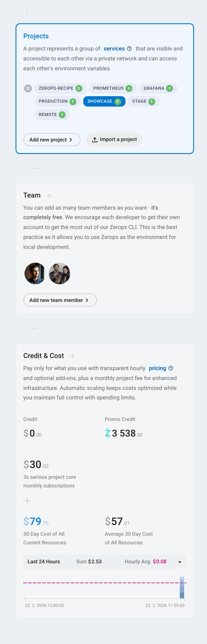Click the cost bar in the hourly chart
Image resolution: width=207 pixels, height=644 pixels.
pyautogui.click(x=182, y=587)
